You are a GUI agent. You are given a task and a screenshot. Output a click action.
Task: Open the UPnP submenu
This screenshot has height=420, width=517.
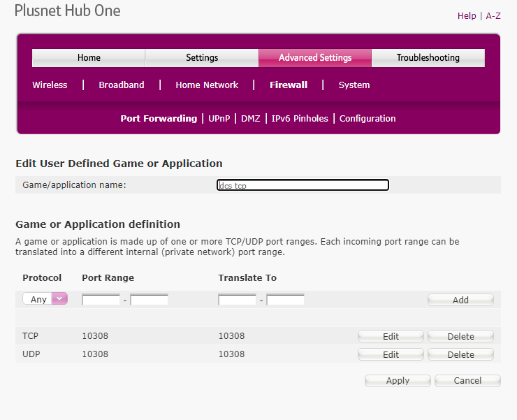coord(219,118)
